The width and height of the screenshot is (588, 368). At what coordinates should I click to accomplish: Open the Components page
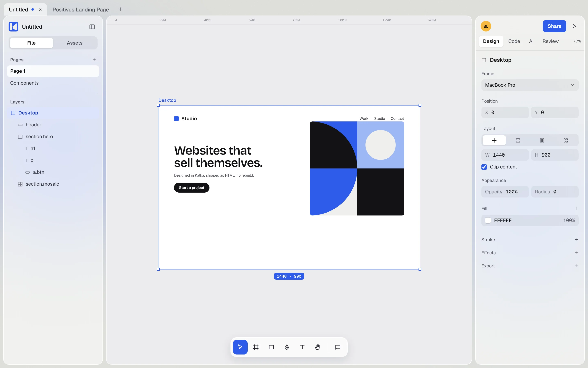coord(53,83)
